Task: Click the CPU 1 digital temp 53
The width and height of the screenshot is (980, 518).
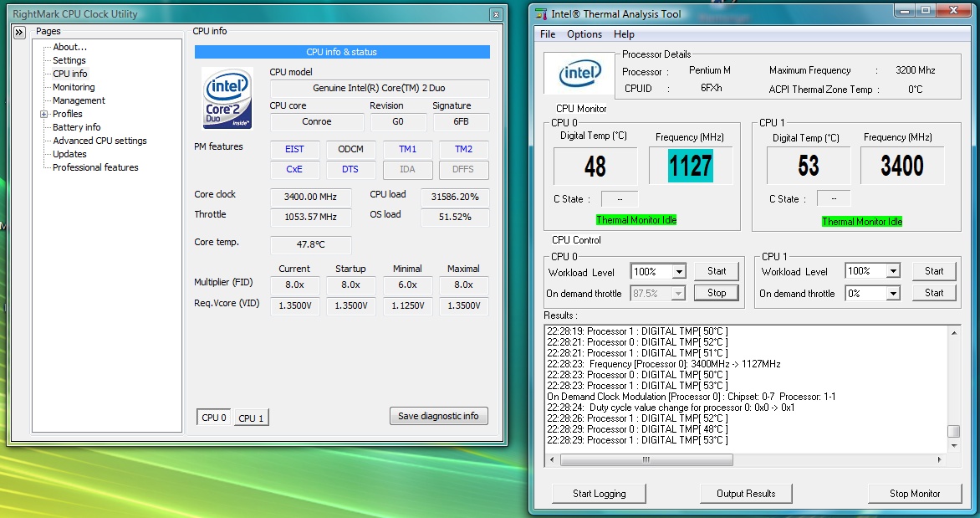Action: tap(808, 165)
